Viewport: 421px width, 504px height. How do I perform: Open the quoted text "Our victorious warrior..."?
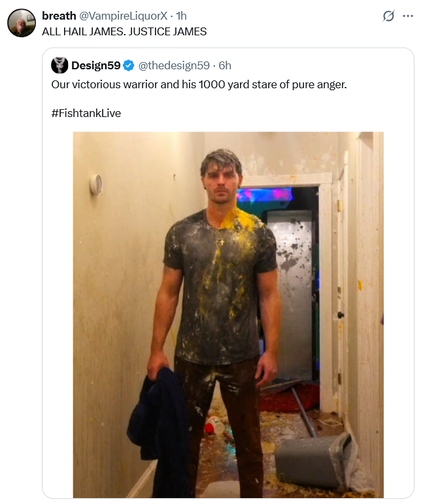pyautogui.click(x=199, y=84)
